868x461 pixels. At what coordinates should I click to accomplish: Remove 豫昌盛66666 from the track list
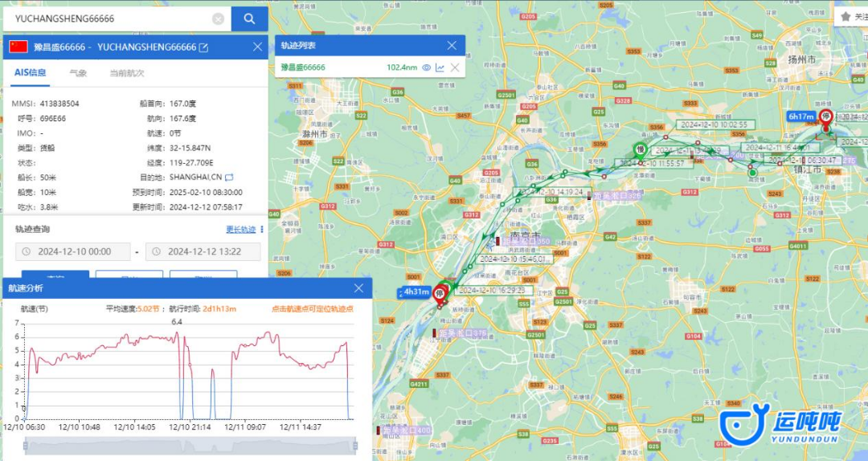(x=455, y=67)
